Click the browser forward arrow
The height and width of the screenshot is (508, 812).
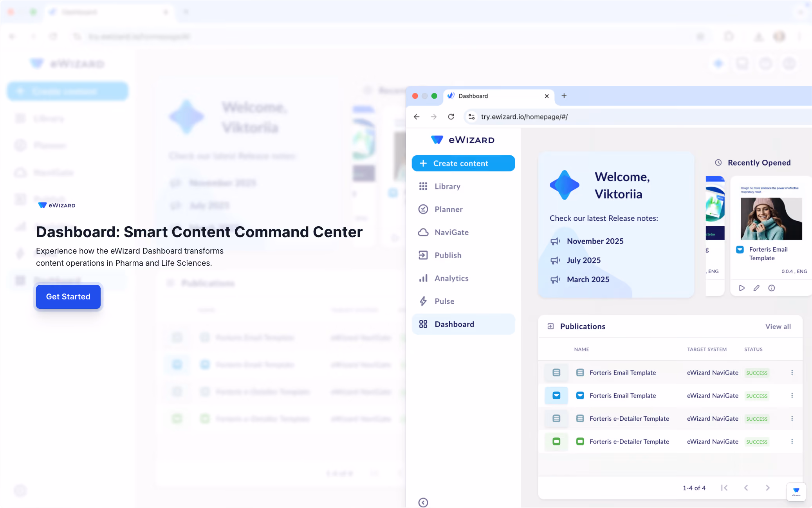pos(434,117)
